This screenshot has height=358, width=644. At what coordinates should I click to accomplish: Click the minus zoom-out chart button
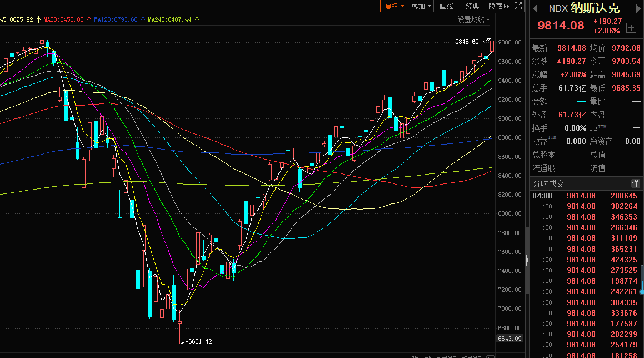coord(375,6)
